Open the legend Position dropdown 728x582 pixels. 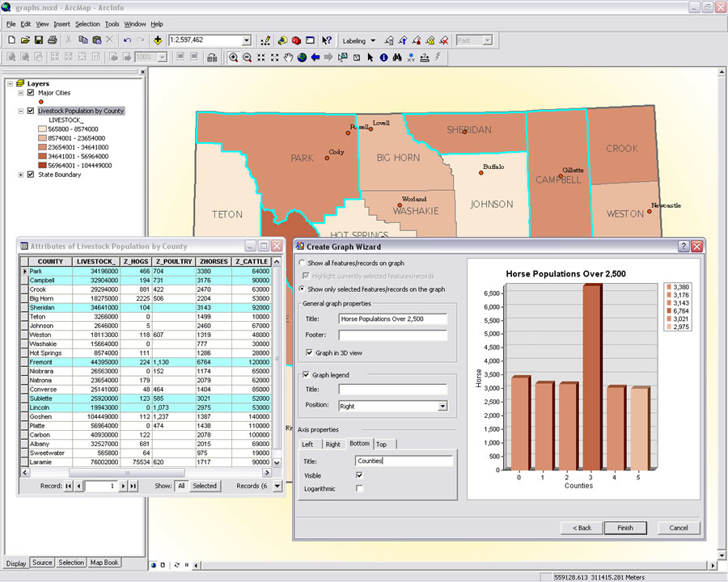click(x=442, y=406)
